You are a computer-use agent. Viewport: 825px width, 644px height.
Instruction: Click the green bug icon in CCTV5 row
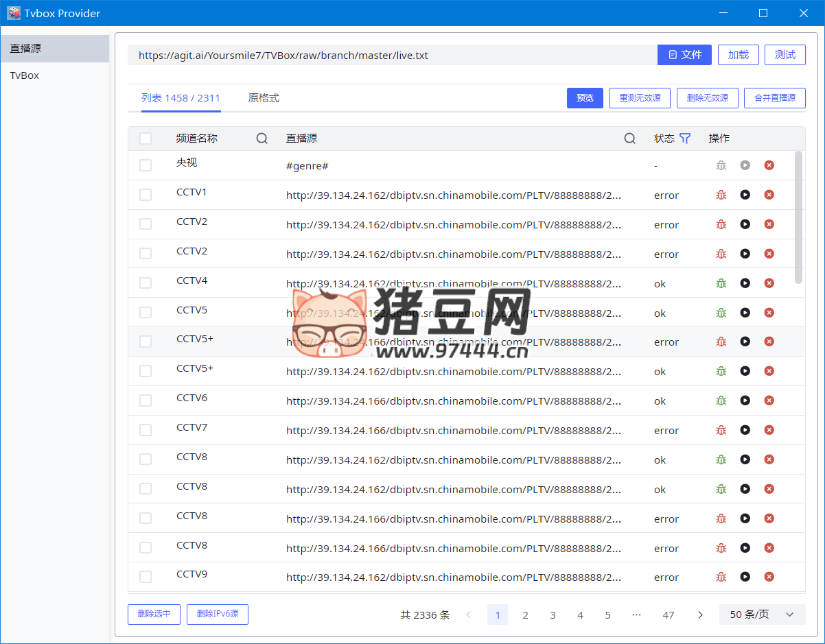(721, 313)
